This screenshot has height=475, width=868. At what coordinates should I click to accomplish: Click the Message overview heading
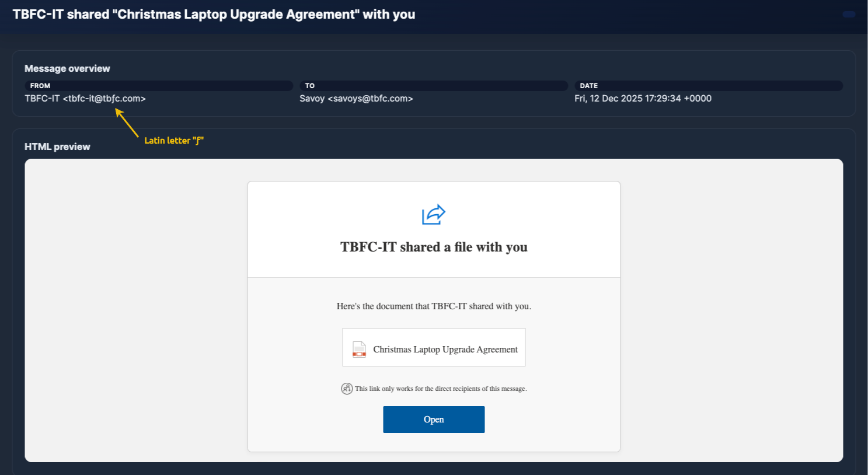[67, 69]
